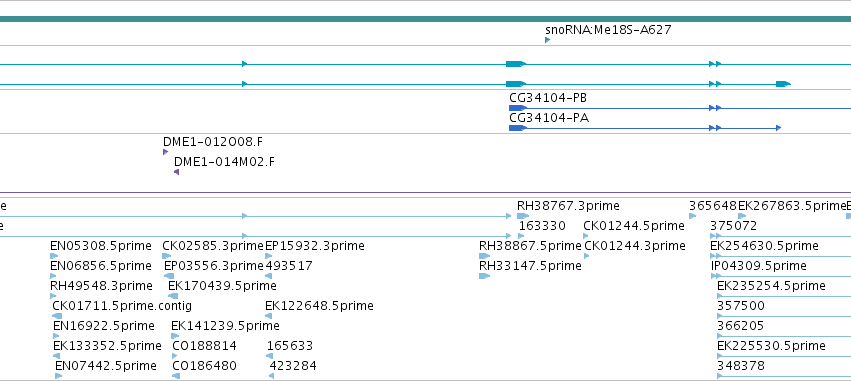Click the blue first exon block of CG34104-PB

click(x=518, y=108)
